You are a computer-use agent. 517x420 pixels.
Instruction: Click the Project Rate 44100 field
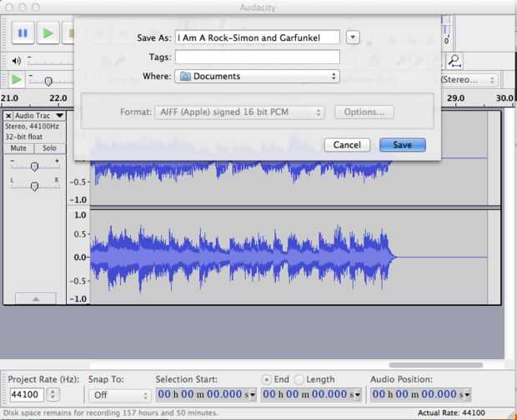[27, 394]
